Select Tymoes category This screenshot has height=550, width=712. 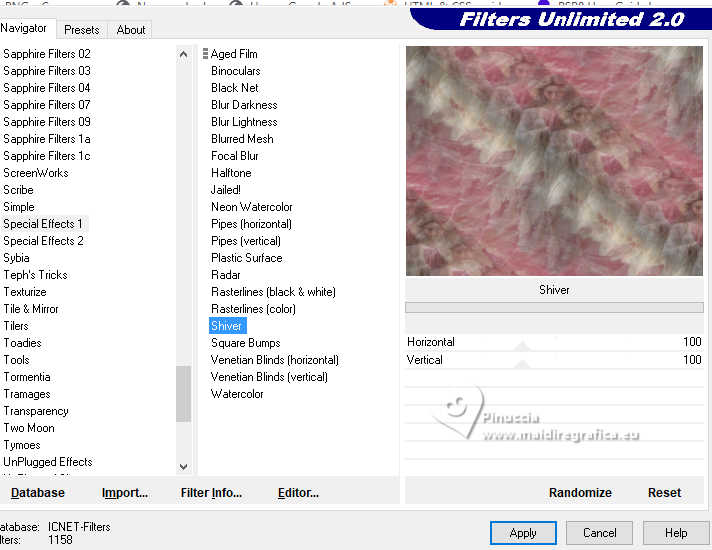point(22,445)
